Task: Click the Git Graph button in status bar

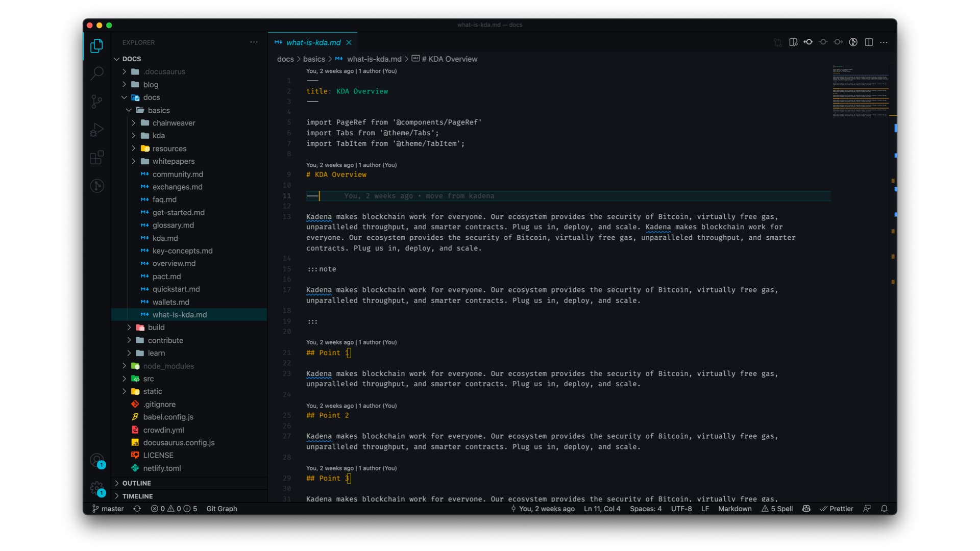Action: pos(222,509)
